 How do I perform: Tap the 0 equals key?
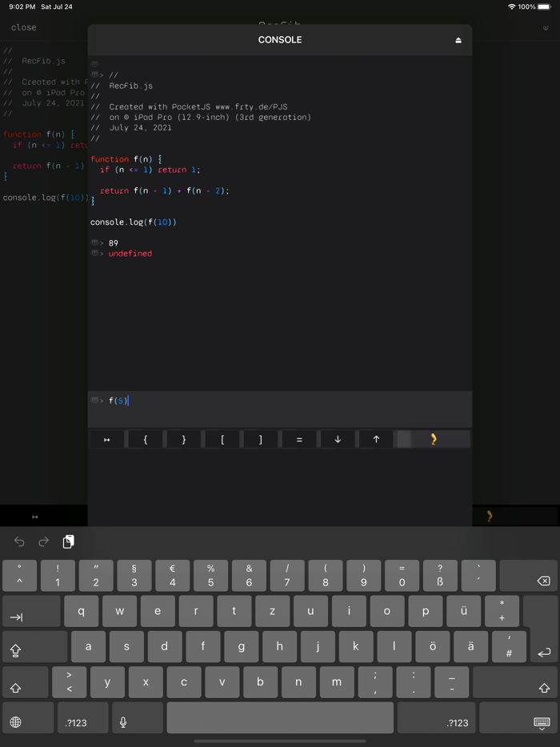(x=402, y=576)
